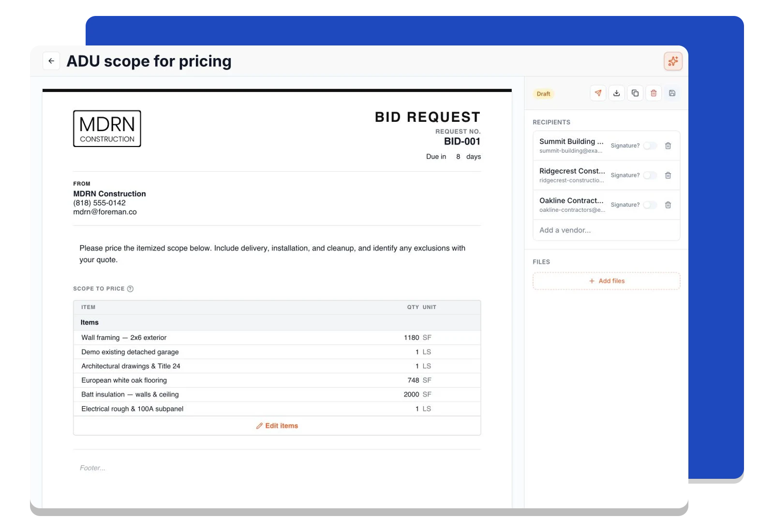
Task: Click the Items group header row
Action: (277, 323)
